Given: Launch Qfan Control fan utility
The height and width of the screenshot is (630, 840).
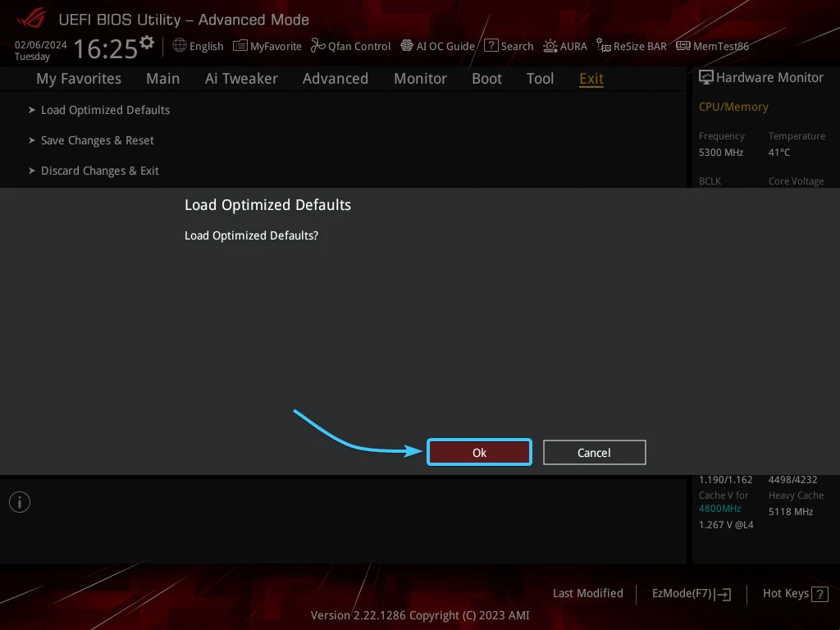Looking at the screenshot, I should click(318, 46).
